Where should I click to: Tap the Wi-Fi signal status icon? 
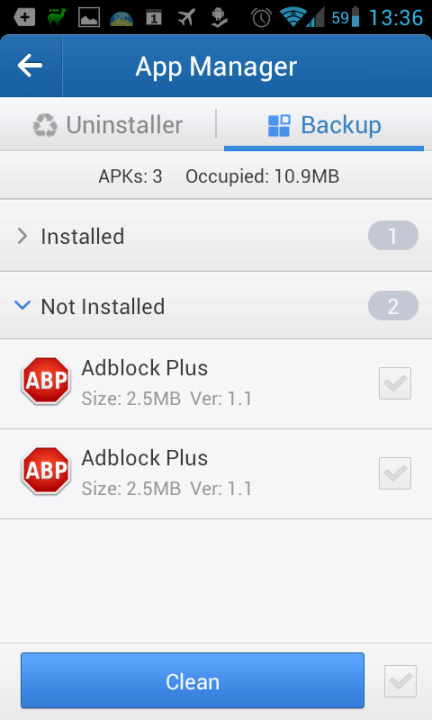294,17
